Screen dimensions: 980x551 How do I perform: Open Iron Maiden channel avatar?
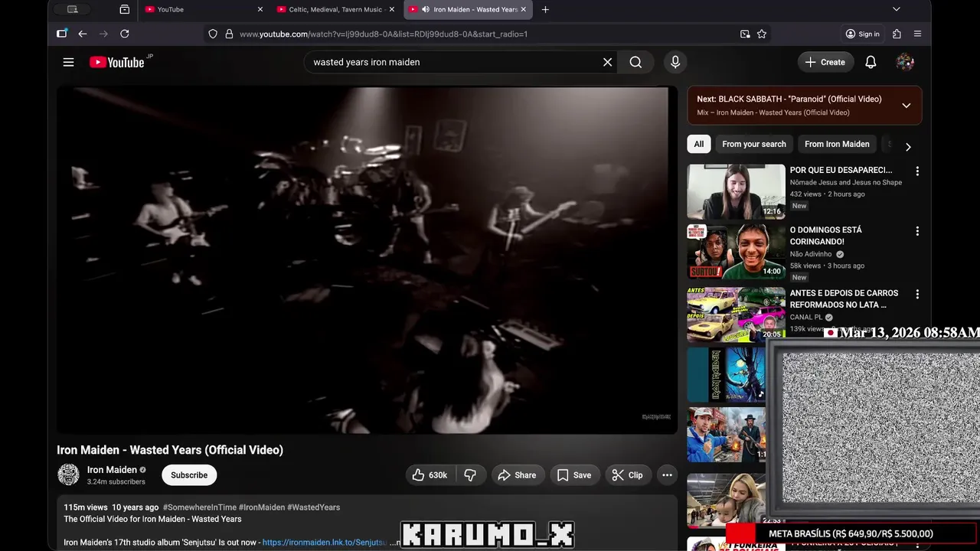coord(68,474)
